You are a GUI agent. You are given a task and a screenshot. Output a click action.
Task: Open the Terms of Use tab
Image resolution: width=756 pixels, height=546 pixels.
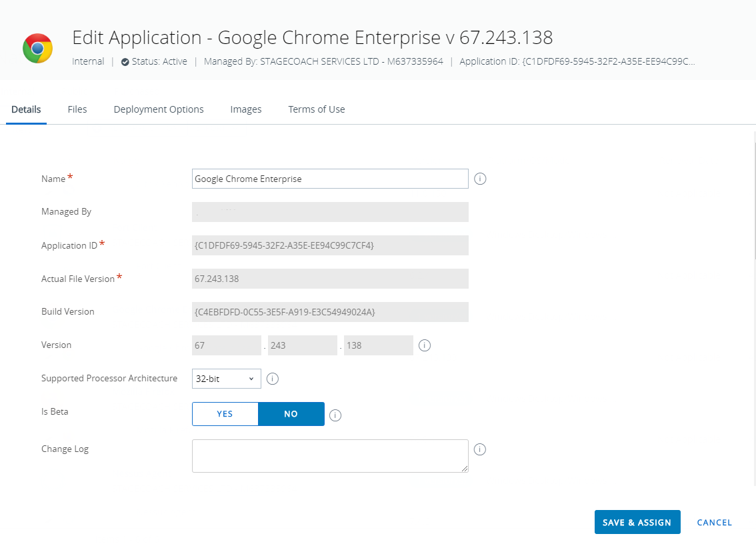(x=316, y=109)
